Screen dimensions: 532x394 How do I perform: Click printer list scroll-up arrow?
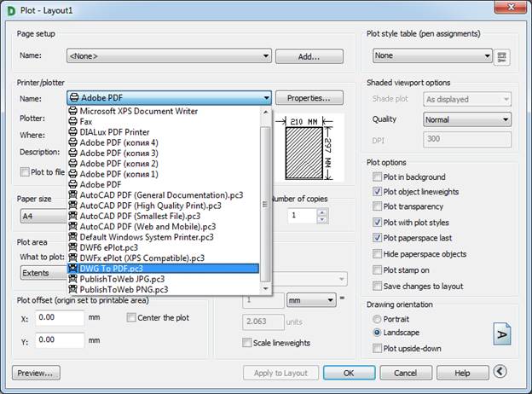click(265, 112)
